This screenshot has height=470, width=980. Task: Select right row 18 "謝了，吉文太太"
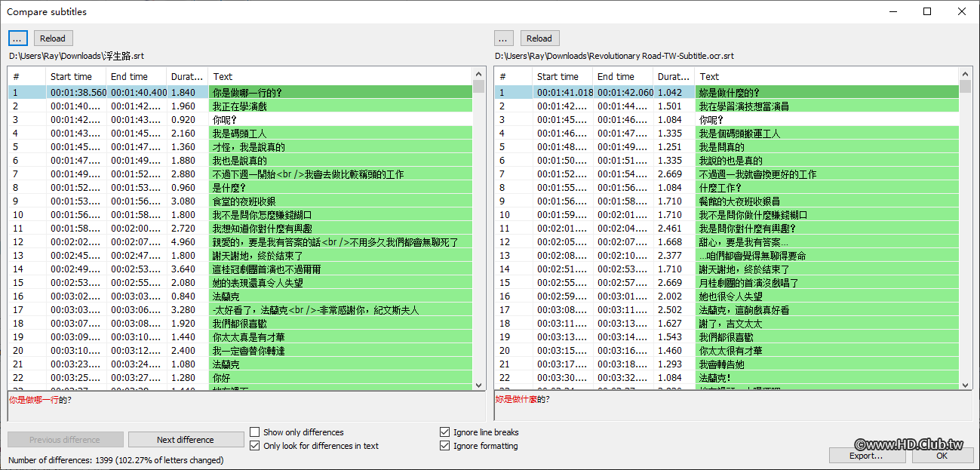(x=727, y=324)
